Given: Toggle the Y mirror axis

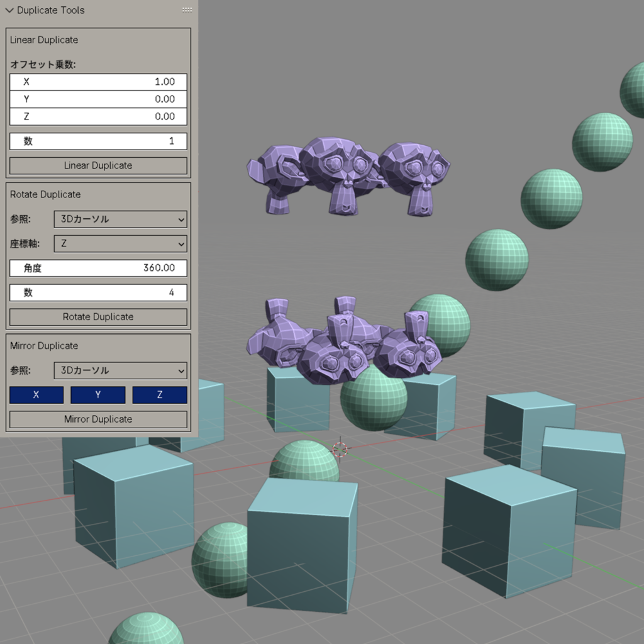Looking at the screenshot, I should tap(98, 395).
